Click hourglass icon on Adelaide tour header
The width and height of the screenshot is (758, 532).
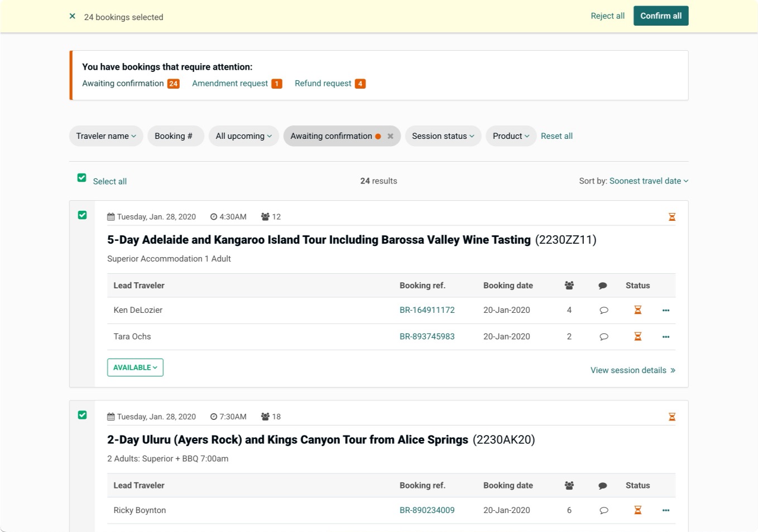pyautogui.click(x=672, y=217)
